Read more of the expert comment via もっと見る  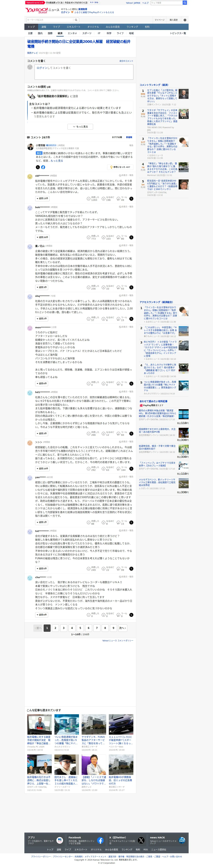[57, 161]
